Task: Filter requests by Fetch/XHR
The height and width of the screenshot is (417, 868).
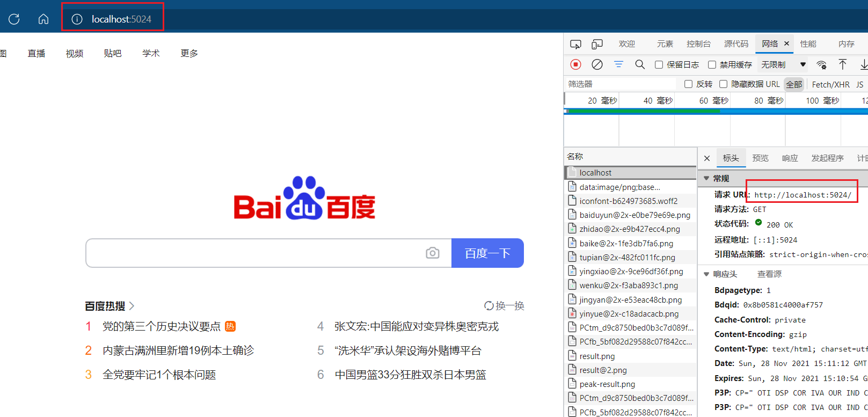Action: (x=830, y=84)
